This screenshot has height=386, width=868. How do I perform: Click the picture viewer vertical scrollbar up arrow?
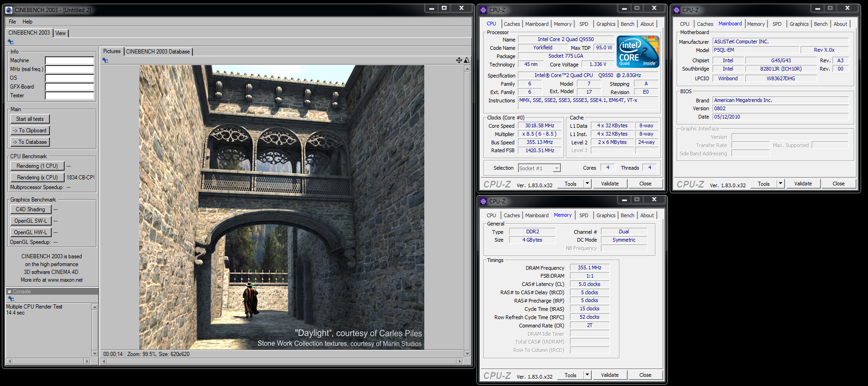[x=467, y=68]
